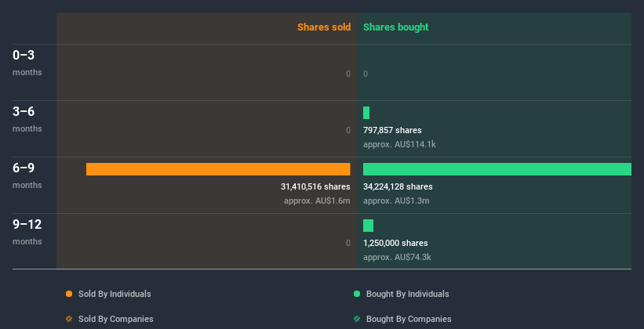Click the small green 9–12 months bar
Image resolution: width=644 pixels, height=329 pixels.
tap(368, 226)
